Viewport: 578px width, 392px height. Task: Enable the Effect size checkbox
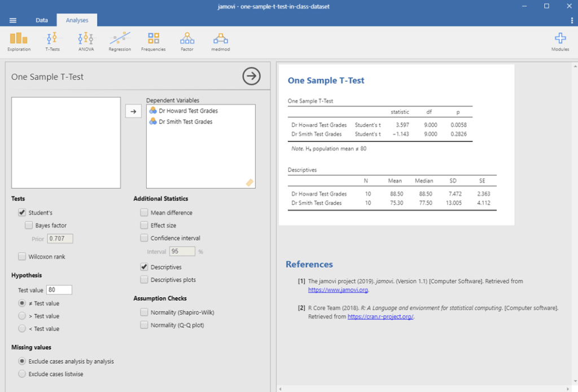point(144,225)
